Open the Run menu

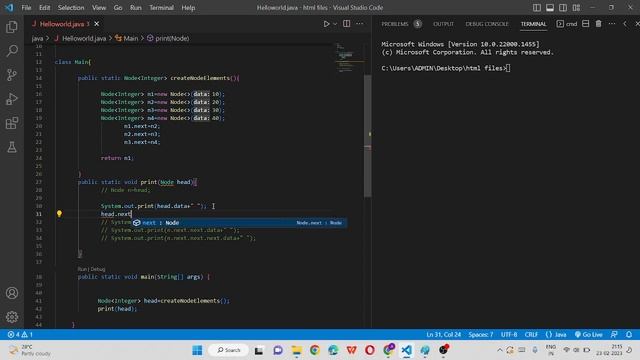[x=136, y=8]
